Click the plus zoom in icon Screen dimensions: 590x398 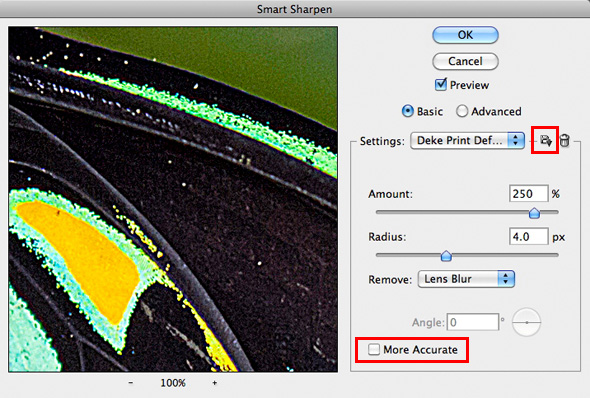coord(214,383)
